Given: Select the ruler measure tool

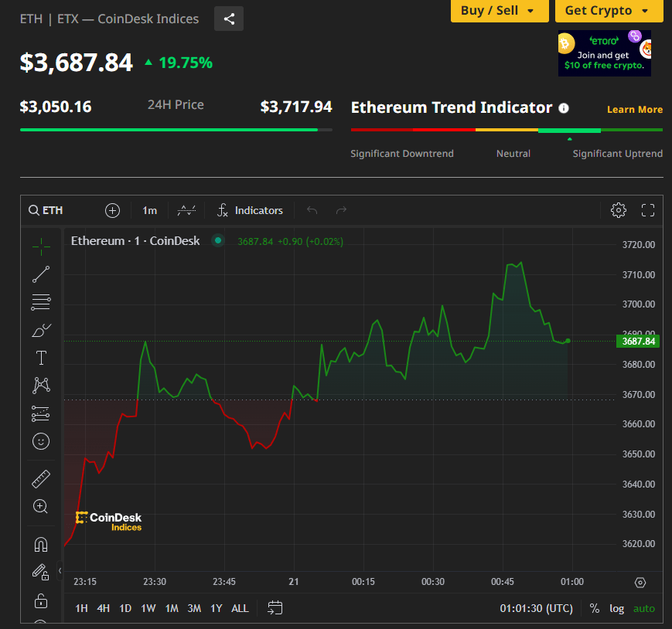Looking at the screenshot, I should tap(41, 479).
